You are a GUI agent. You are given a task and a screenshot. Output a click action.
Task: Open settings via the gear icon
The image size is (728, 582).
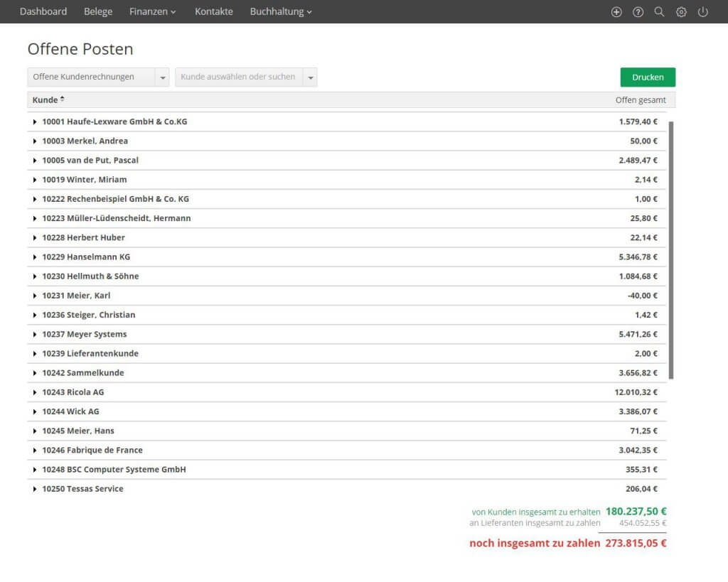coord(681,12)
